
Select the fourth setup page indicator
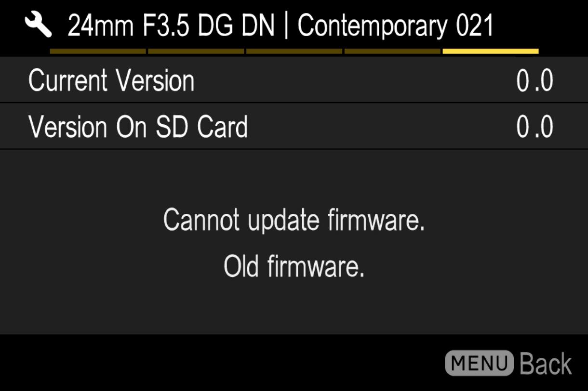392,51
